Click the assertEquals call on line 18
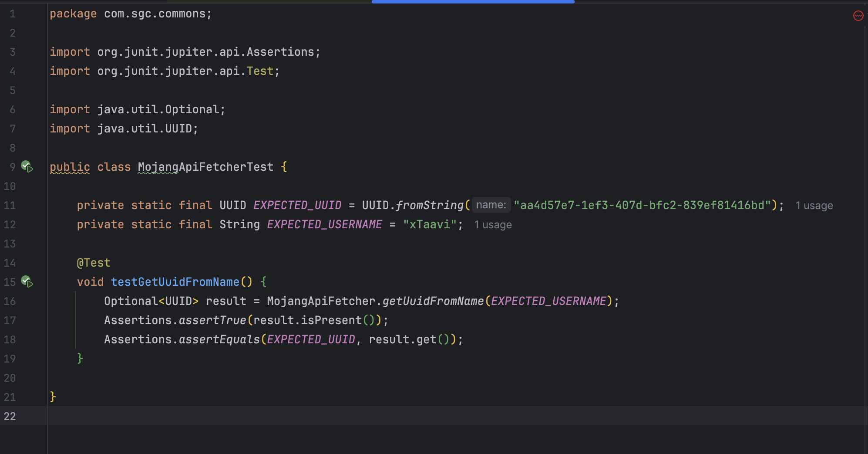This screenshot has height=454, width=868. 219,339
